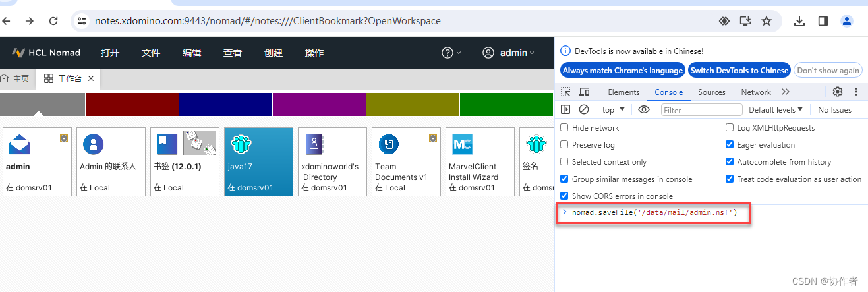The image size is (868, 292).
Task: Open the 编辑 menu
Action: (x=192, y=53)
